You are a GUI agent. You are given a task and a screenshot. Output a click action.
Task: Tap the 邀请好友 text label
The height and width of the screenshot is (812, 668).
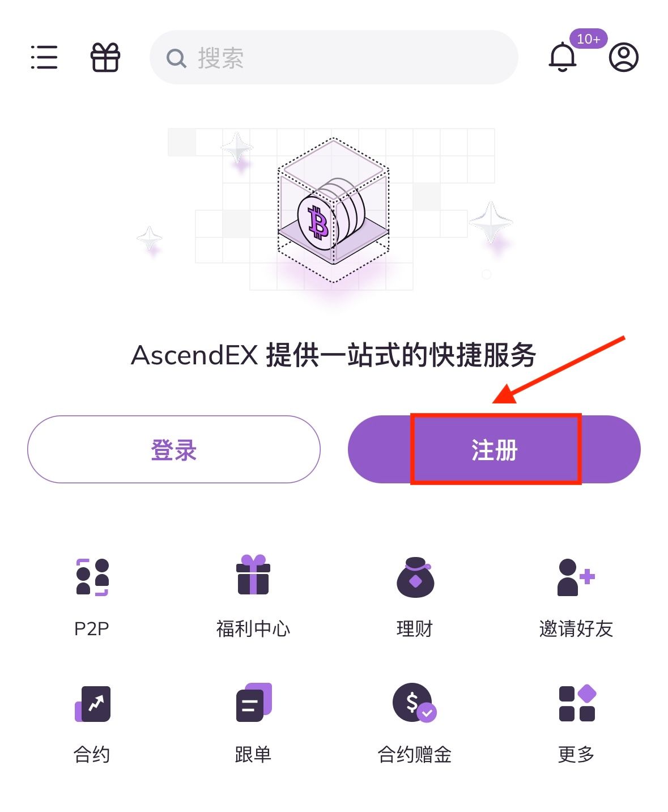coord(576,628)
